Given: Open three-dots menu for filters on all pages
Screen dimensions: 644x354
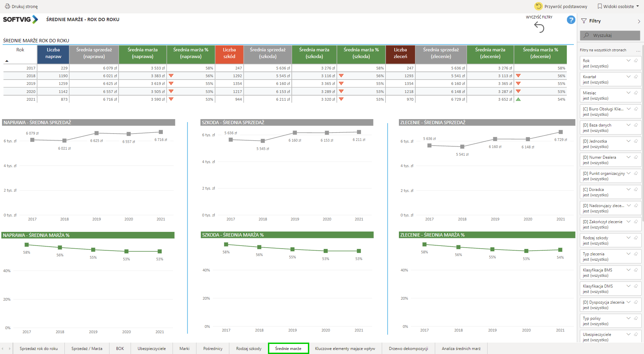Looking at the screenshot, I should (x=638, y=50).
